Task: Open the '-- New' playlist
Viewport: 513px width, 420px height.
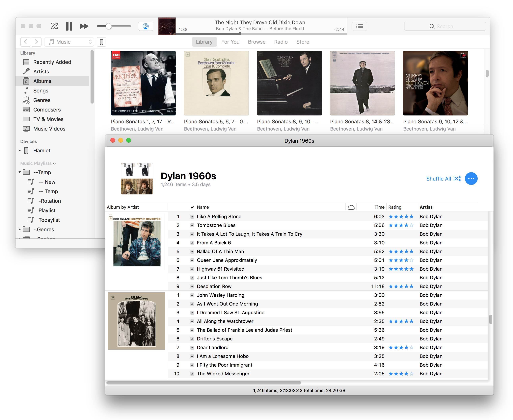Action: [47, 182]
